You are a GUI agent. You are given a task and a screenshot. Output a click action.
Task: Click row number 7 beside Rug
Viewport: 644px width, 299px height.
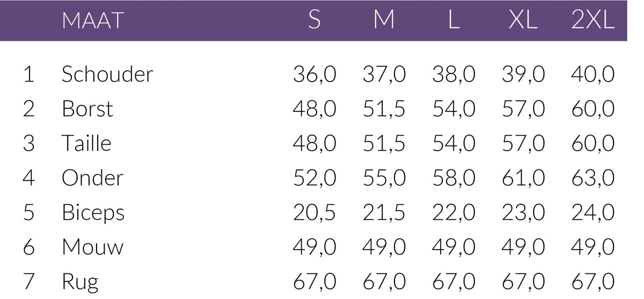point(28,282)
